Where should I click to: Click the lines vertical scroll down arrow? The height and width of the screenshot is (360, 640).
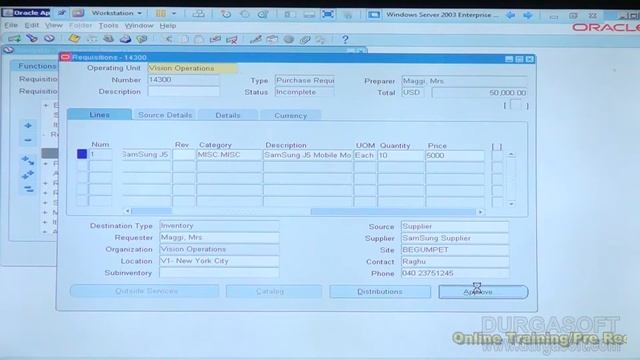511,204
